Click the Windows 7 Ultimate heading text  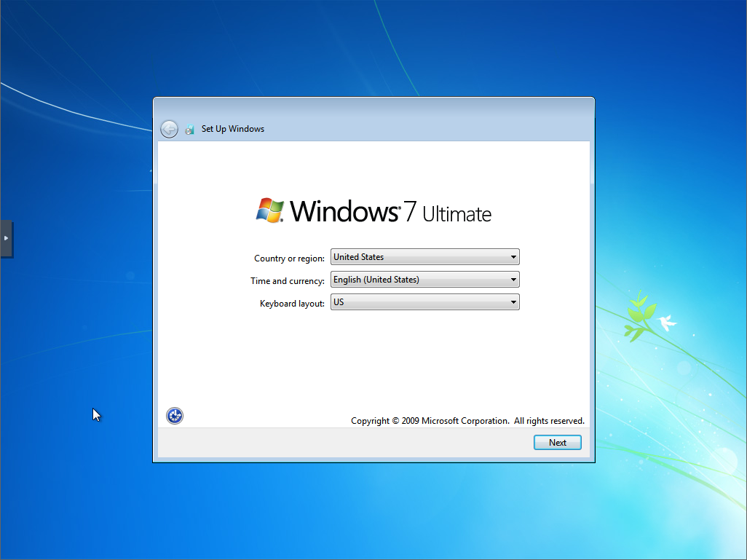coord(391,212)
